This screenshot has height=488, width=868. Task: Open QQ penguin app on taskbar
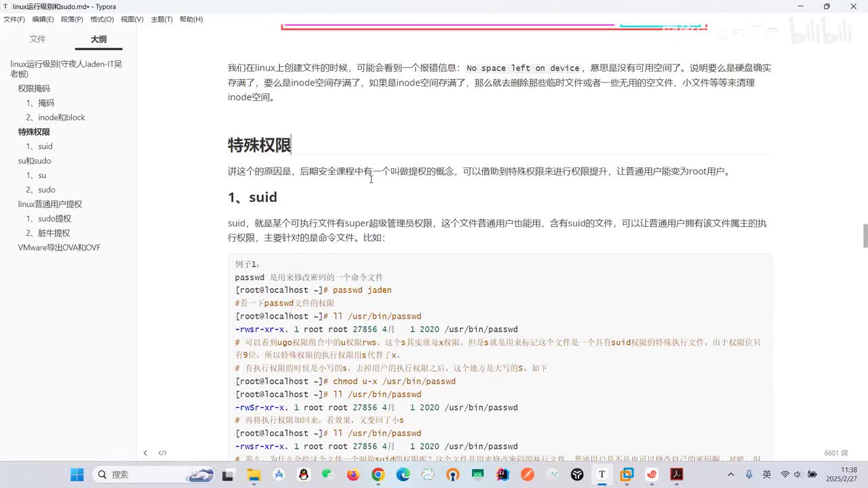(x=304, y=474)
